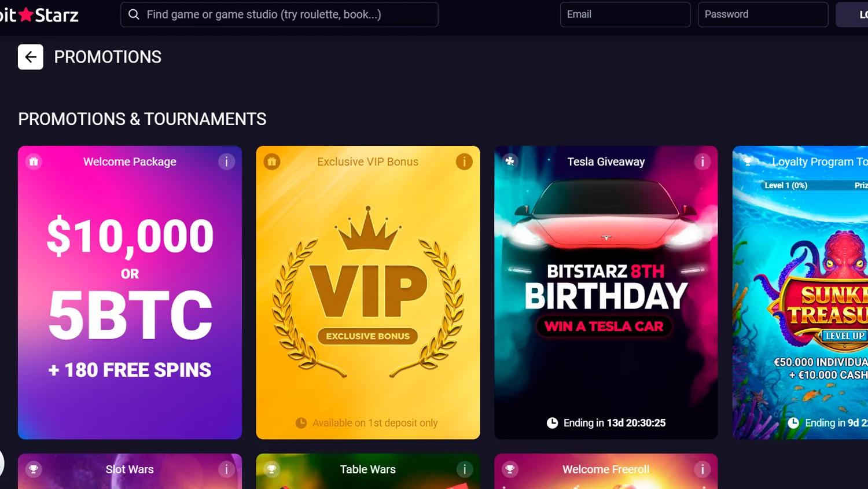Open info icon on Tesla Giveaway card
The width and height of the screenshot is (868, 489).
click(x=702, y=162)
